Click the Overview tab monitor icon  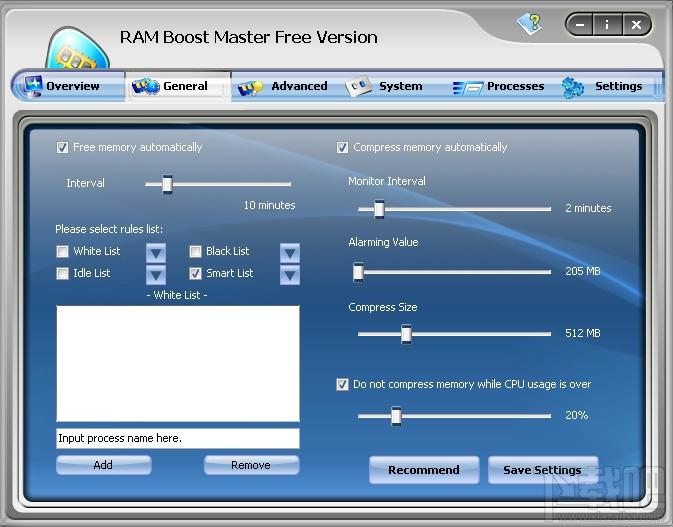(32, 86)
